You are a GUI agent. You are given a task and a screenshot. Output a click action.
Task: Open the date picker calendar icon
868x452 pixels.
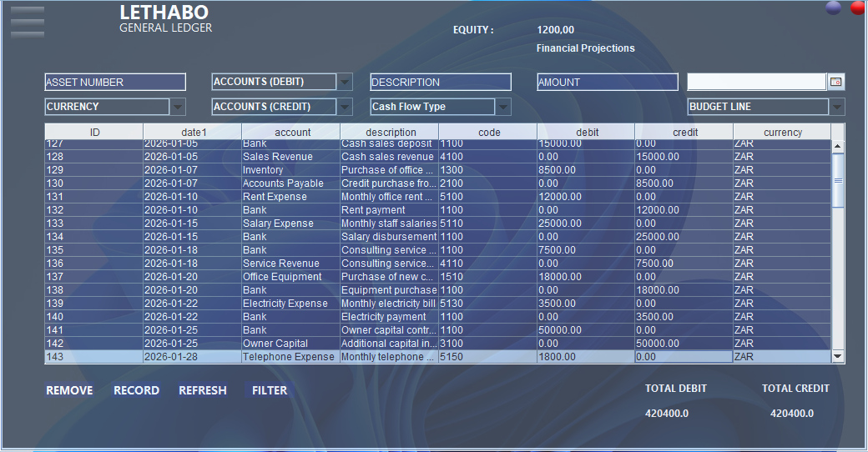point(836,82)
